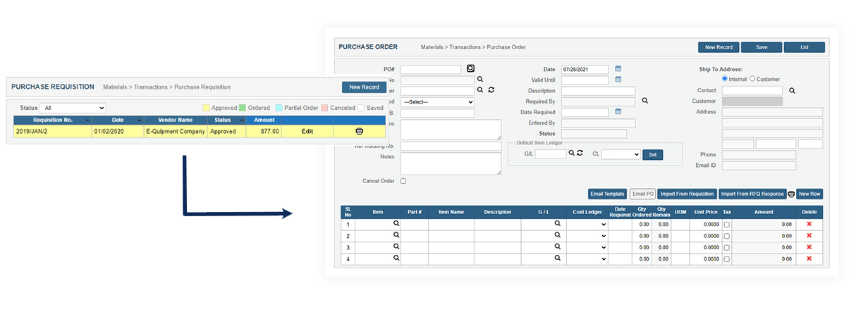Delete row 3 with its red X
The image size is (868, 312).
[x=809, y=247]
